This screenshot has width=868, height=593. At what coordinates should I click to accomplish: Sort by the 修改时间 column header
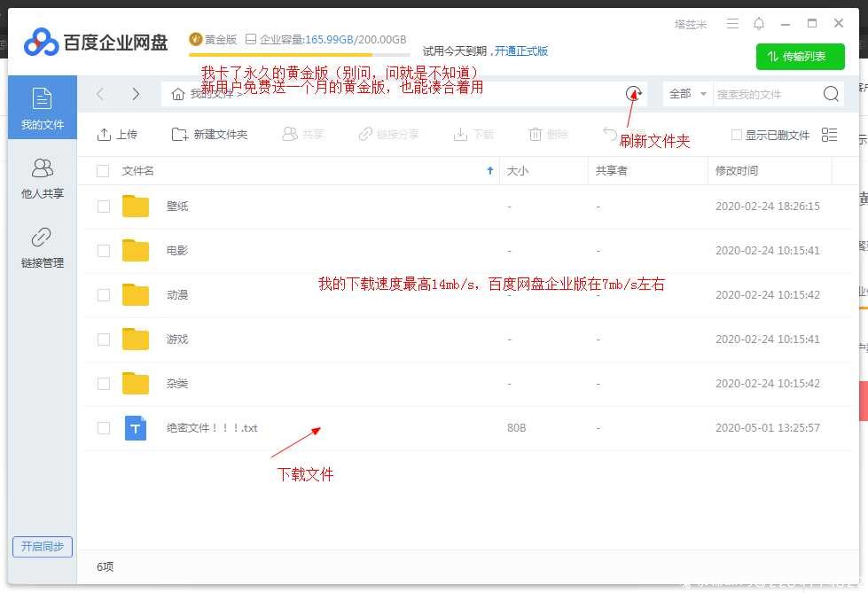[737, 170]
